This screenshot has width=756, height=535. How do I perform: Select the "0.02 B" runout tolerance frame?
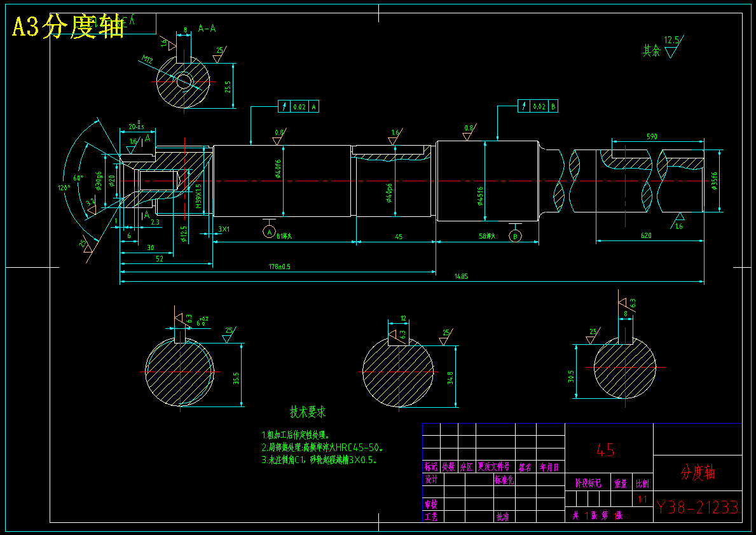[537, 106]
